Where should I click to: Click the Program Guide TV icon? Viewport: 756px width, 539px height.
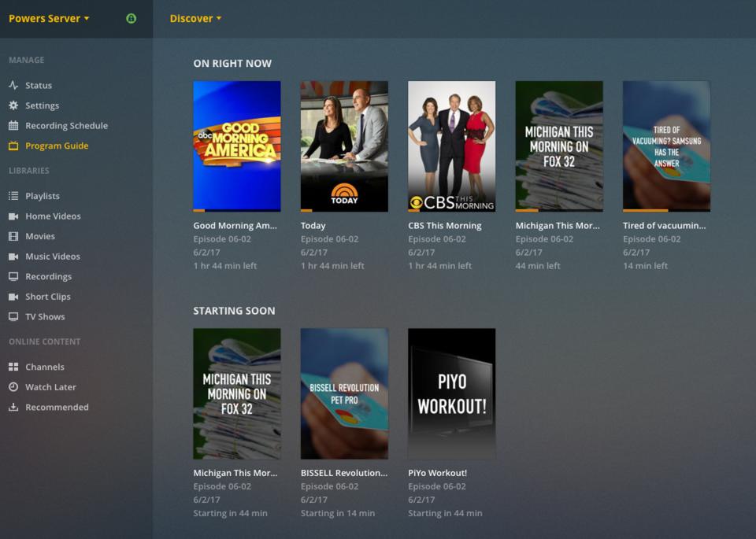pos(13,146)
